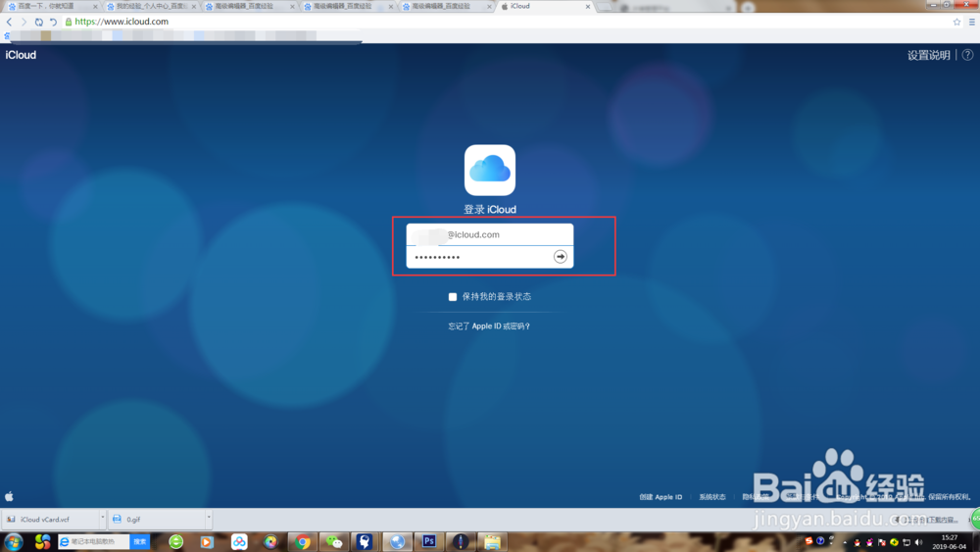Click the green padlock in the address bar
The image size is (980, 552).
tap(69, 22)
